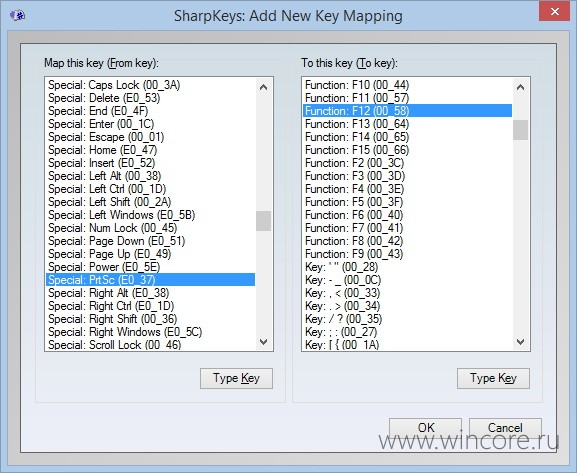
Task: Select Function: F11 (00_57)
Action: pos(407,98)
